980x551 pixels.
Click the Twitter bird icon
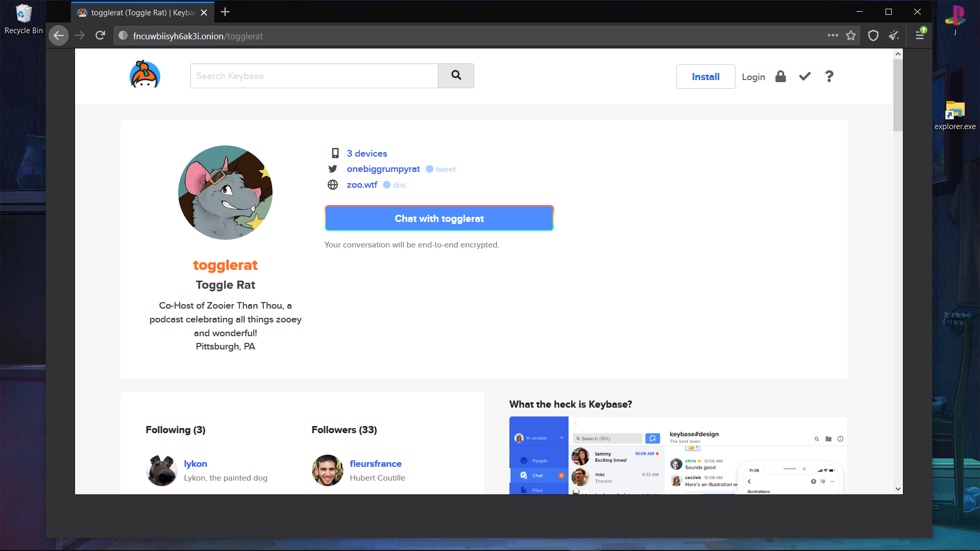pos(333,169)
